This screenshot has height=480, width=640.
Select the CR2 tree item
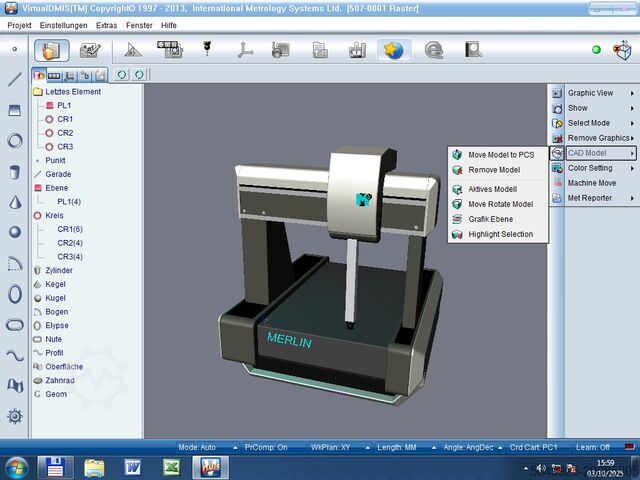[x=65, y=133]
